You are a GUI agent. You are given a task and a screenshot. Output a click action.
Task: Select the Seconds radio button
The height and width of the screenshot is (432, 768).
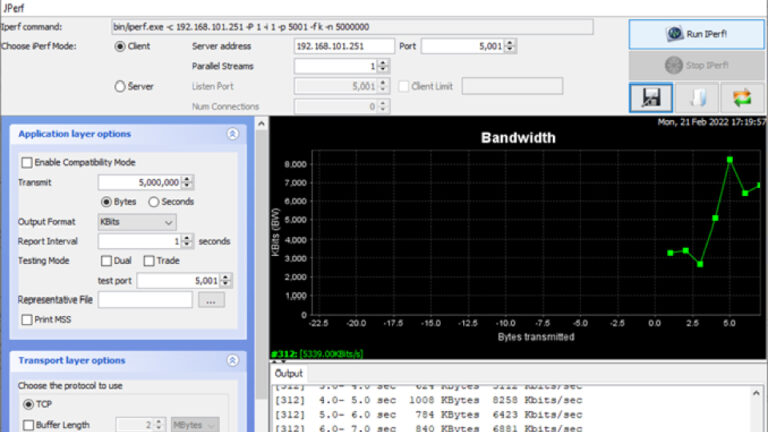[x=154, y=202]
